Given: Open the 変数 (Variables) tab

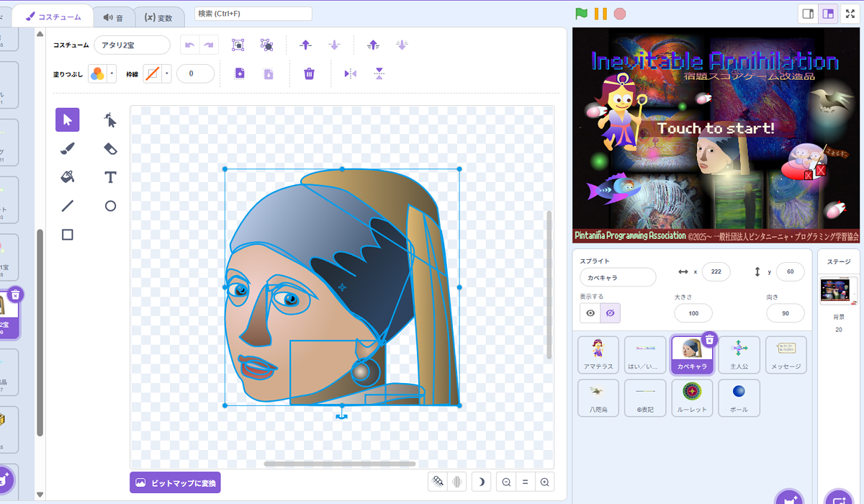Looking at the screenshot, I should (x=158, y=17).
